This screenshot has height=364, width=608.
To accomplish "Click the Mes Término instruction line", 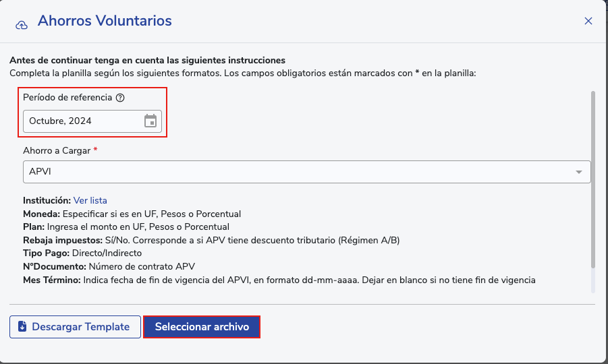I will click(x=279, y=280).
